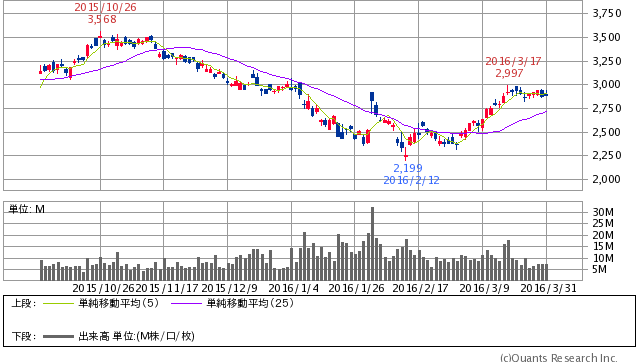
Task: Click the (c)Quants Research Inc. credit text
Action: (559, 357)
